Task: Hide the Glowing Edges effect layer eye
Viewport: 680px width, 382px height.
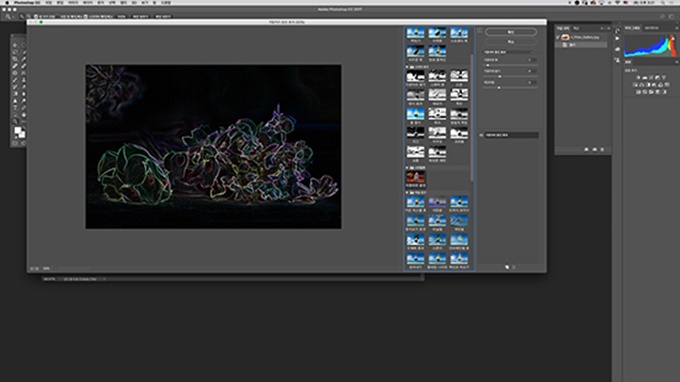Action: (x=481, y=135)
